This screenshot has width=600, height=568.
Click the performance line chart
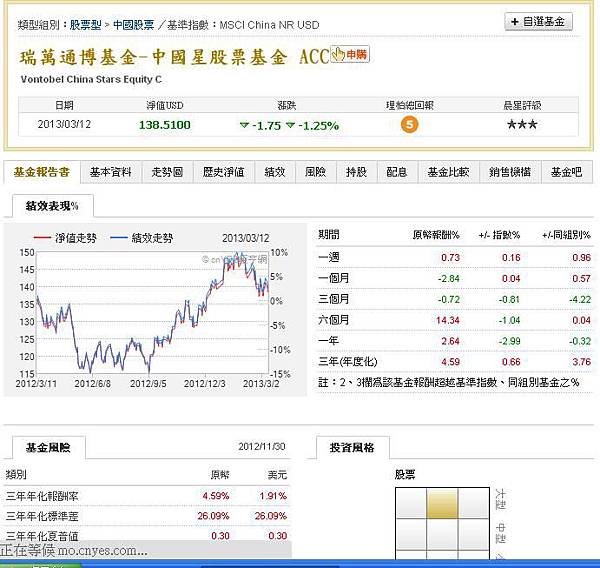point(152,313)
